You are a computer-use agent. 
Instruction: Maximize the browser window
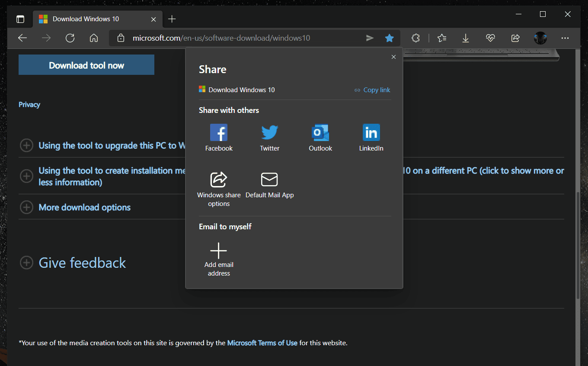[x=543, y=14]
